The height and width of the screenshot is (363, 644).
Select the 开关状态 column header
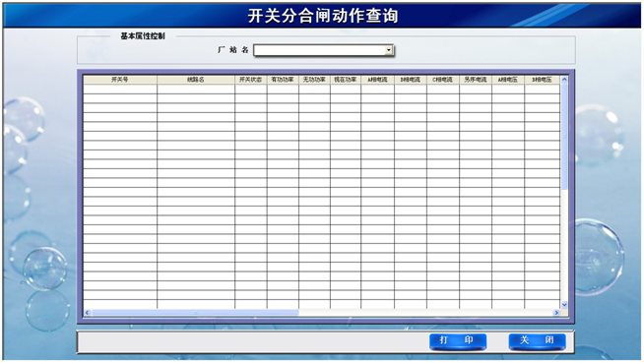click(251, 80)
